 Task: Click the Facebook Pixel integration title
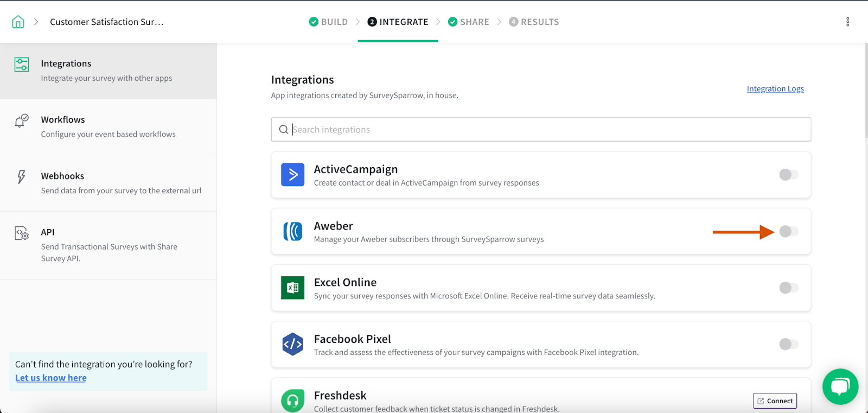(x=353, y=339)
